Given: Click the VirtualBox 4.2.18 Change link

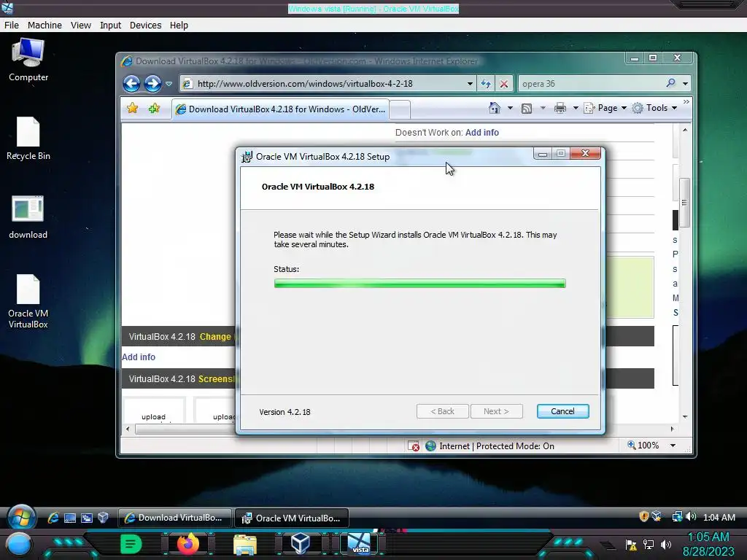Looking at the screenshot, I should (x=215, y=337).
